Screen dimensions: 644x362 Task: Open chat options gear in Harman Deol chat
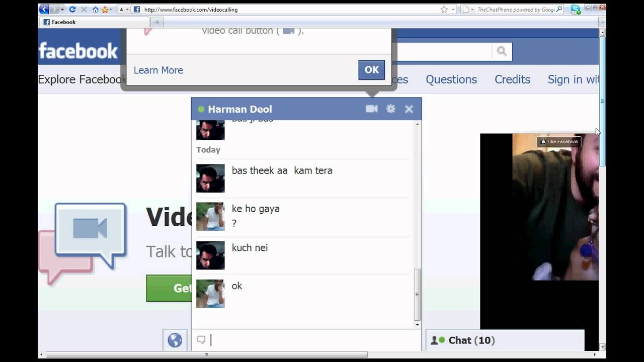[x=390, y=109]
